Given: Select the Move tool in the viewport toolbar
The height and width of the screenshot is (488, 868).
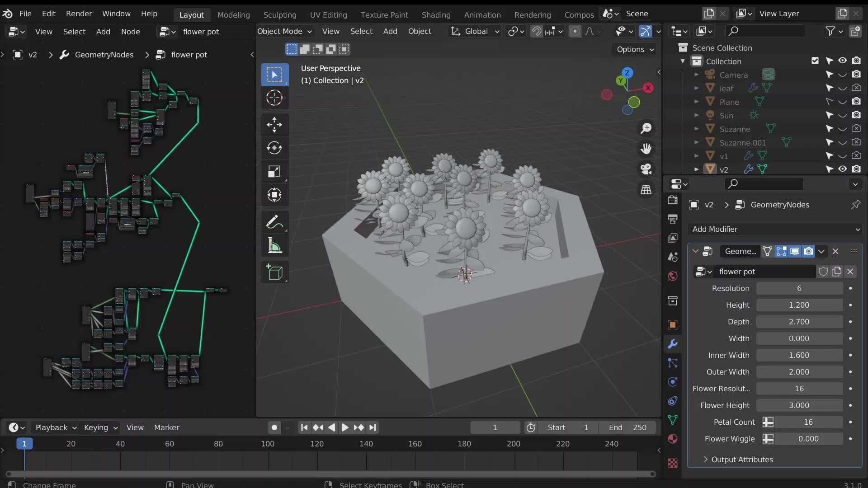Looking at the screenshot, I should pyautogui.click(x=274, y=125).
